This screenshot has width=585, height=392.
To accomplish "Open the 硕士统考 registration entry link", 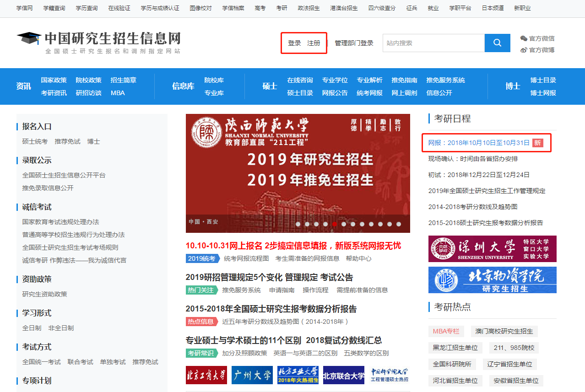I will (x=35, y=141).
